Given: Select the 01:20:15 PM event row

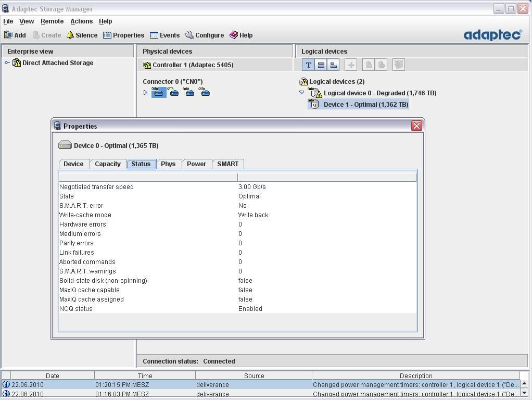Looking at the screenshot, I should click(x=261, y=385).
